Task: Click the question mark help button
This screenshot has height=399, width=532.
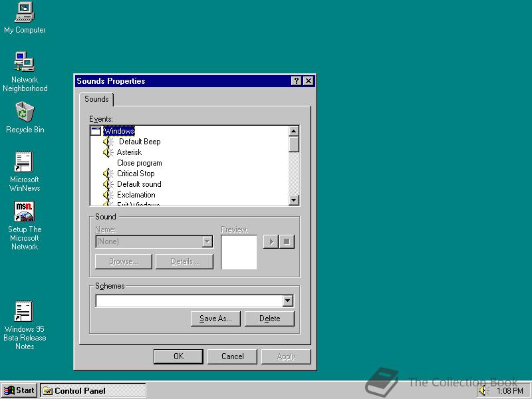Action: pyautogui.click(x=296, y=80)
